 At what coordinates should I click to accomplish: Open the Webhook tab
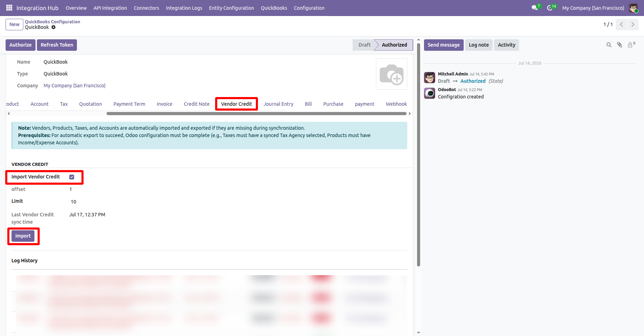click(396, 104)
